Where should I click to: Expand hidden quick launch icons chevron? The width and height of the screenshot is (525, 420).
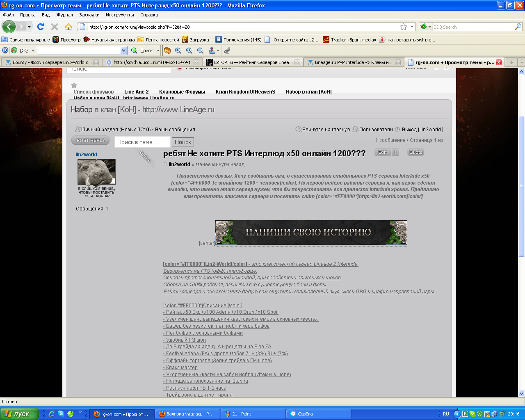[80, 412]
